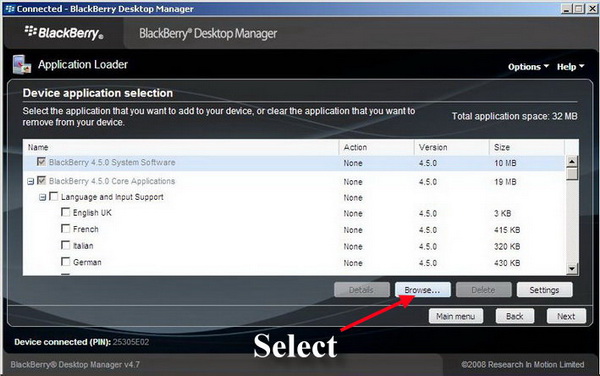Collapse the BlackBerry 4.5.0 Core Applications node

31,181
